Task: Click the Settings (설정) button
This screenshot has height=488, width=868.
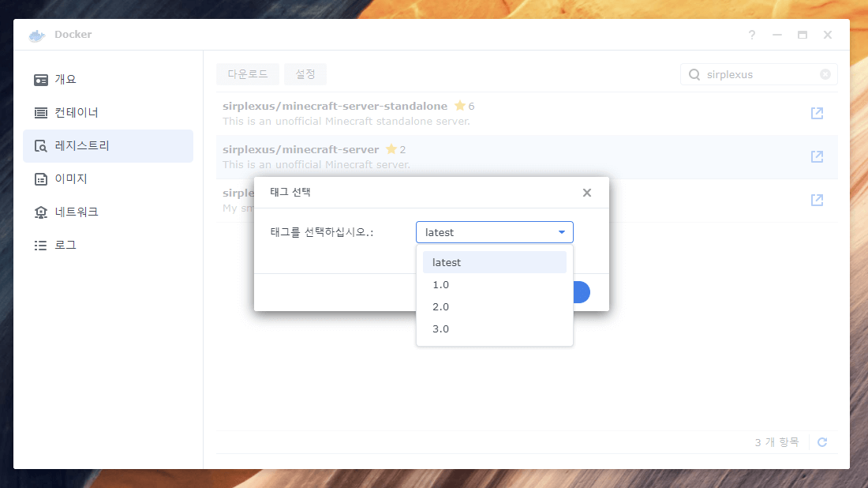Action: (x=305, y=74)
